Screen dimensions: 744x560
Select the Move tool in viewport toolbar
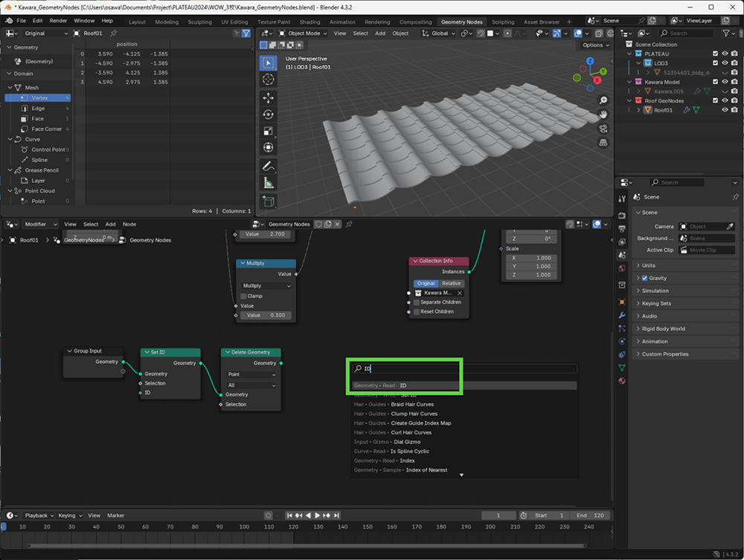coord(268,97)
